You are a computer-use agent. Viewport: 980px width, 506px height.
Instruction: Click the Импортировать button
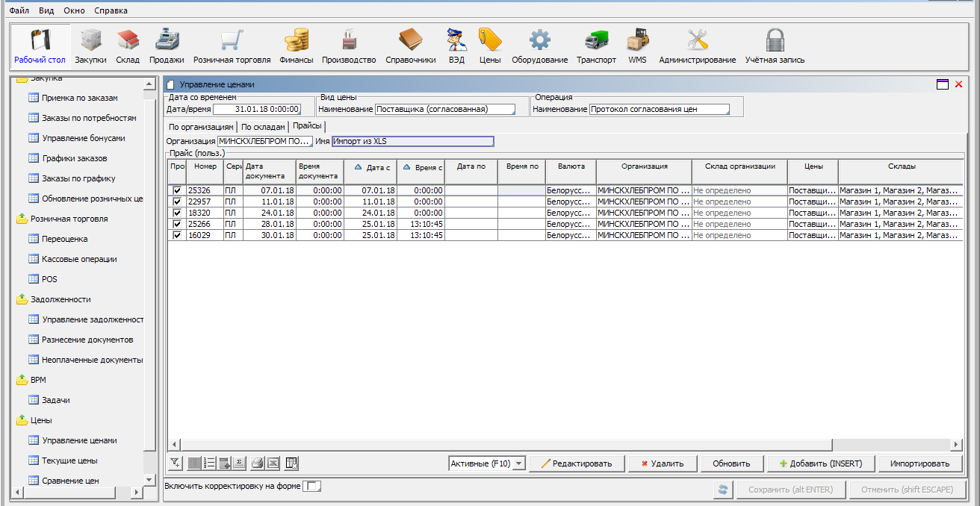(919, 463)
